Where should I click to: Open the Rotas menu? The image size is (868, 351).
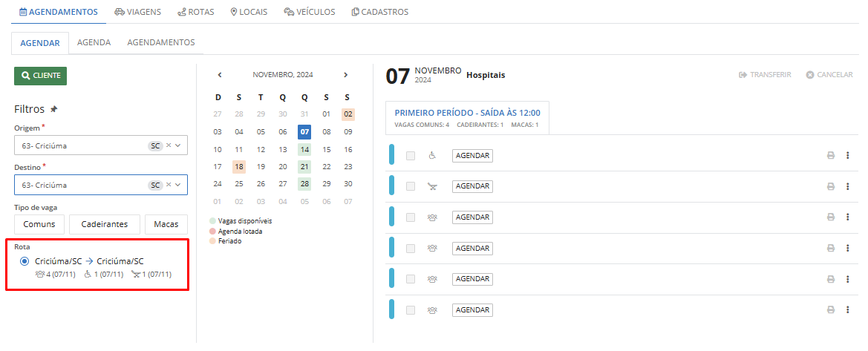pos(196,12)
